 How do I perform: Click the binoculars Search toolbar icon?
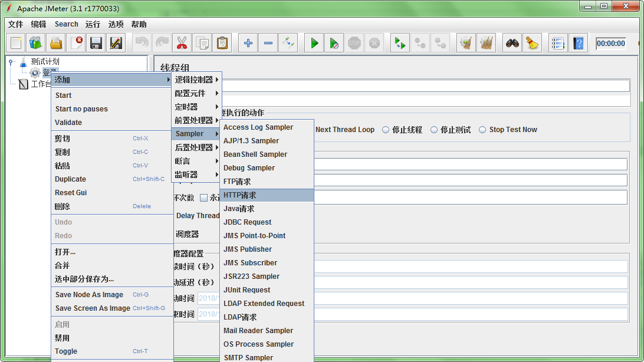pos(512,43)
